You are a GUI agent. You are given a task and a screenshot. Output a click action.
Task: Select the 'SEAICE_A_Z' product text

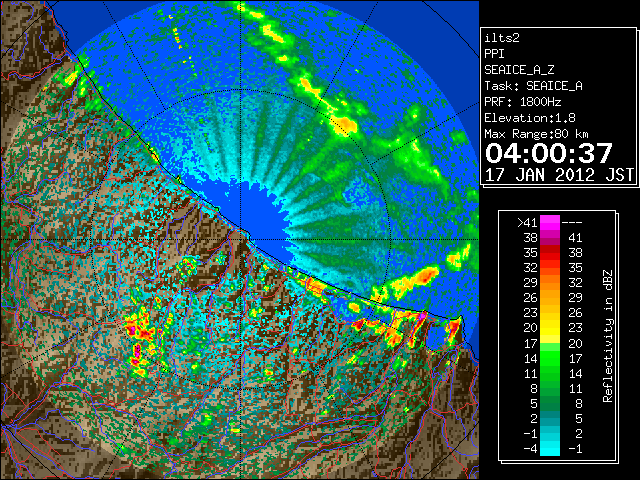[x=519, y=70]
